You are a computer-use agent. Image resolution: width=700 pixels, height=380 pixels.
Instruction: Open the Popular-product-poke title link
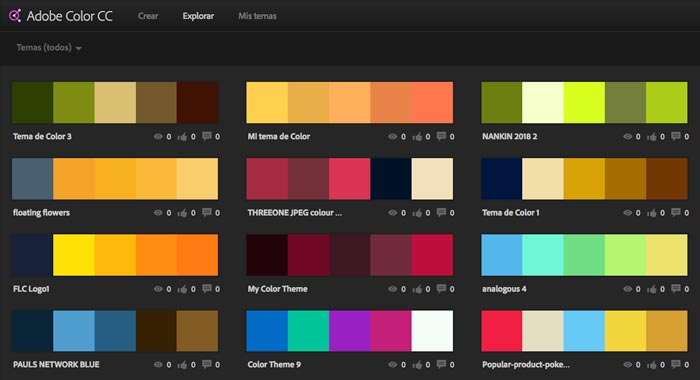pos(525,365)
